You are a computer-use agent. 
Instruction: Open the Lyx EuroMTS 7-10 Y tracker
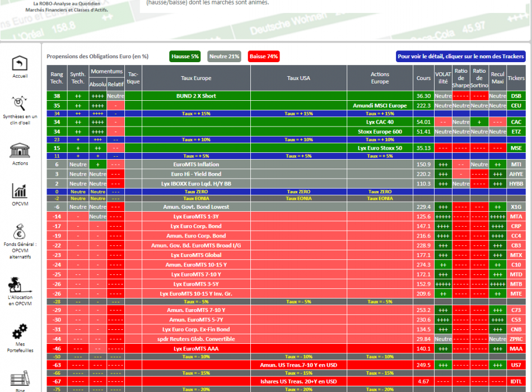click(196, 274)
